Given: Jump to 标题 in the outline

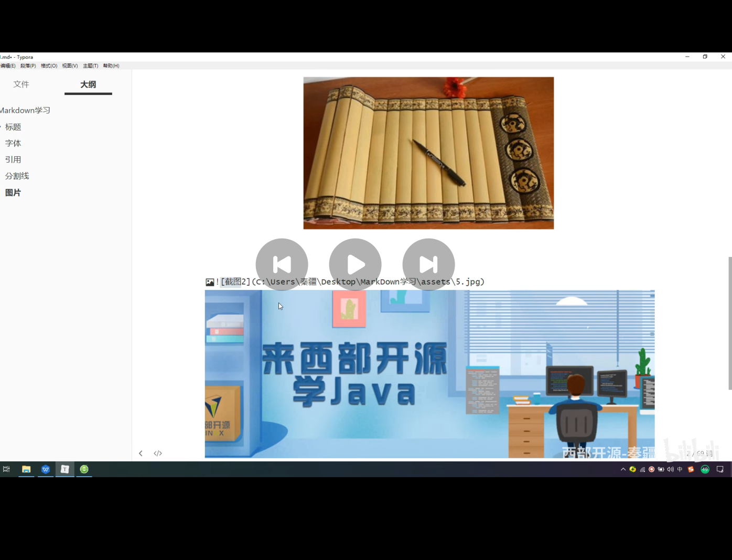Looking at the screenshot, I should (x=13, y=127).
